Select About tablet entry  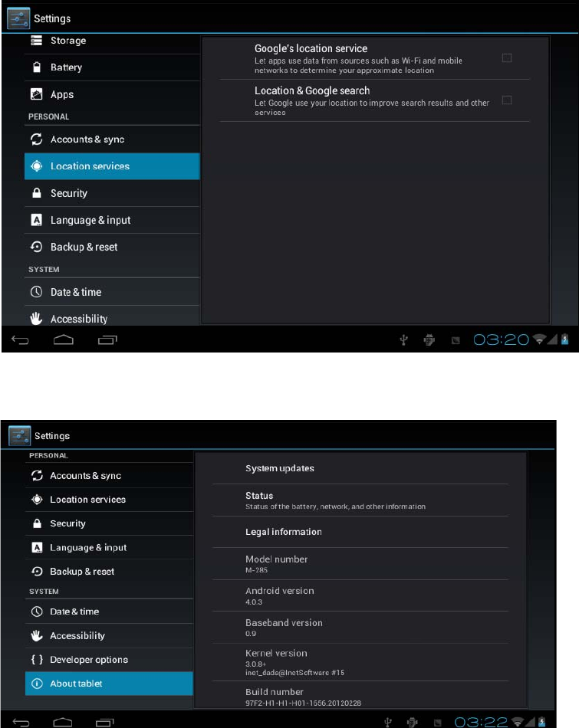click(x=109, y=684)
